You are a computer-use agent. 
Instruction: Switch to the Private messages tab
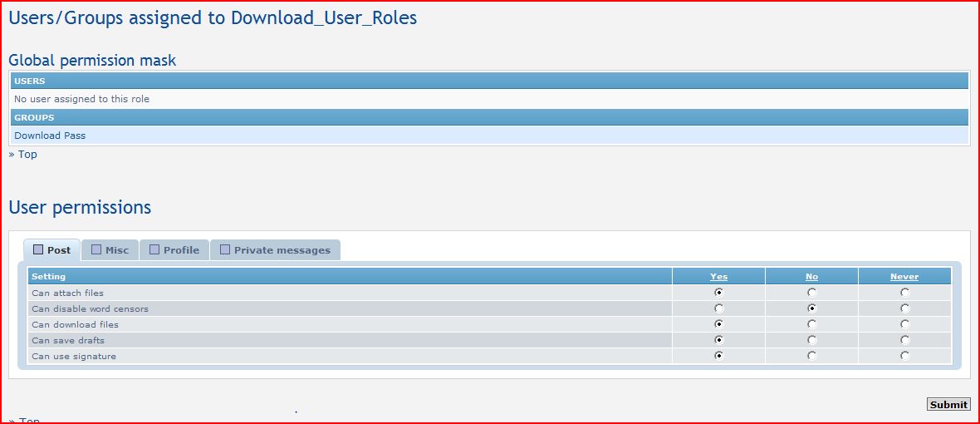282,250
